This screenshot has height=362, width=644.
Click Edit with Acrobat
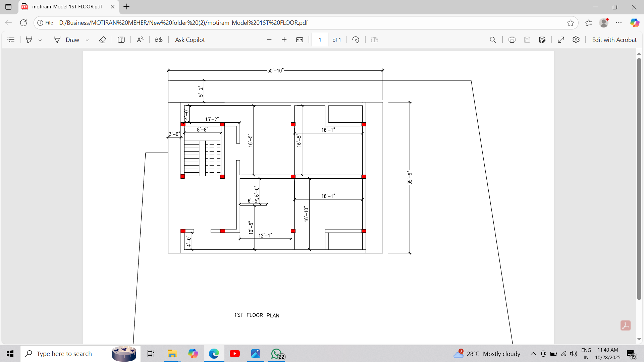[x=614, y=40]
